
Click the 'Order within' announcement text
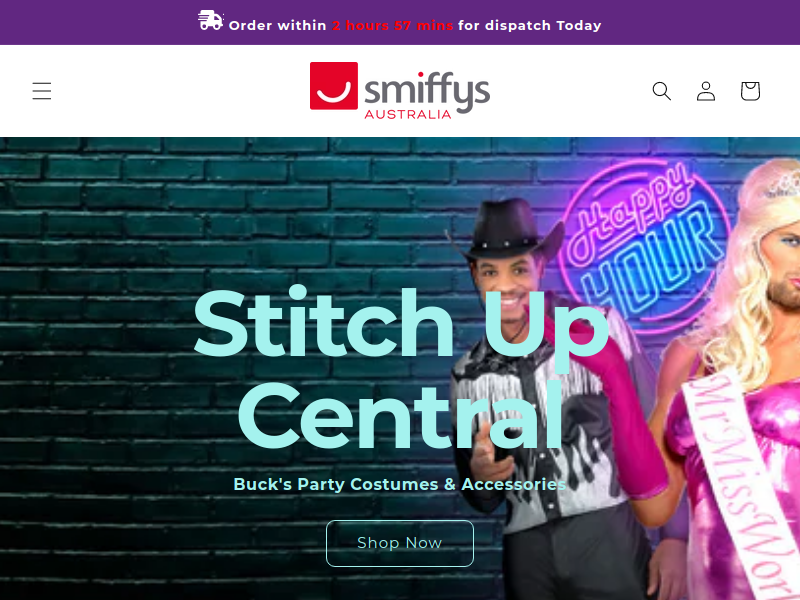[x=278, y=26]
